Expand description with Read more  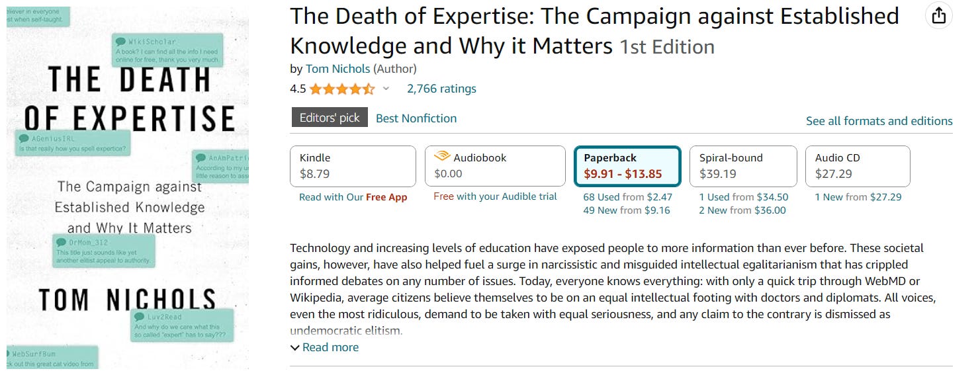[324, 347]
